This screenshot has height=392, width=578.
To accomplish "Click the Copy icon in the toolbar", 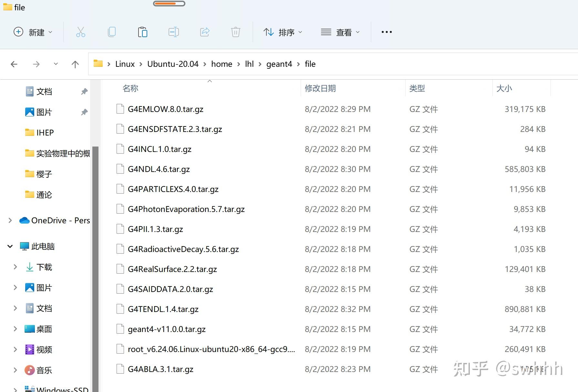I will [111, 32].
